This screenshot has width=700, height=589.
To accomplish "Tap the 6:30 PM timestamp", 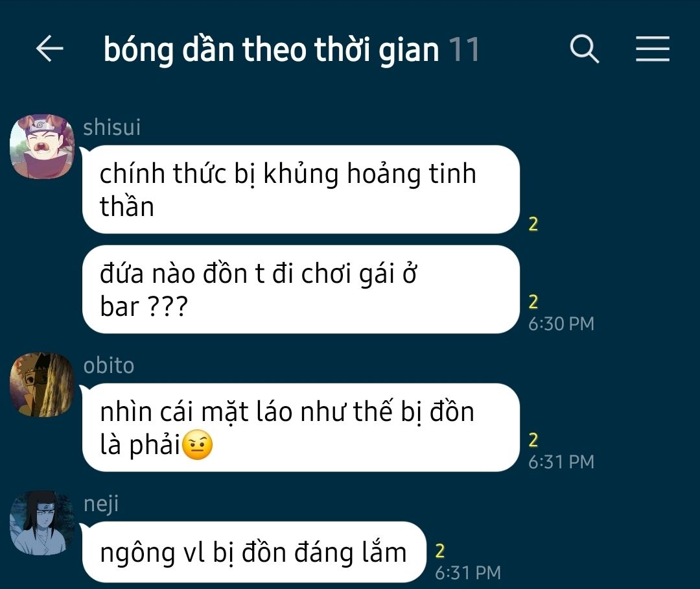I will click(561, 324).
